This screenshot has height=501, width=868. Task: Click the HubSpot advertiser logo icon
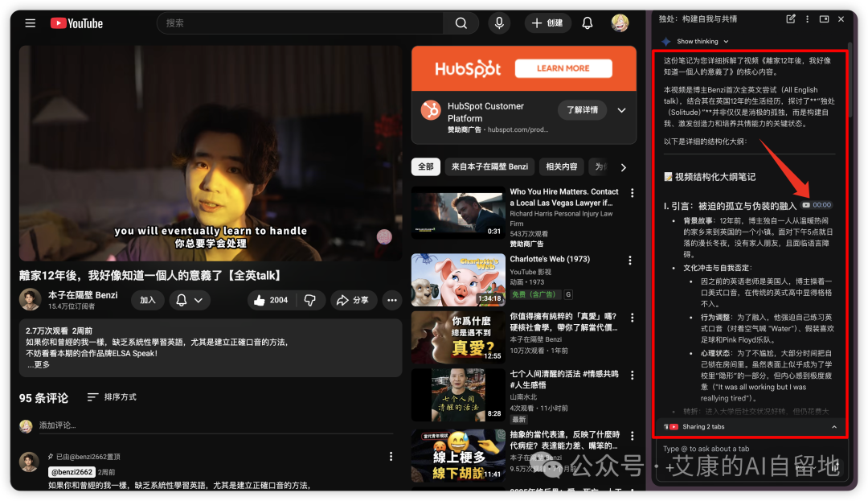click(x=431, y=110)
